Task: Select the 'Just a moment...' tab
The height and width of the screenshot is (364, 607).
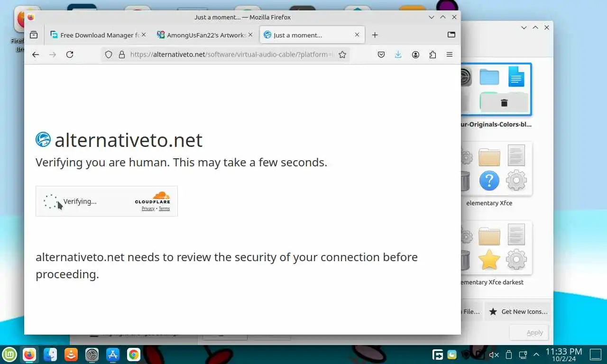Action: click(312, 35)
